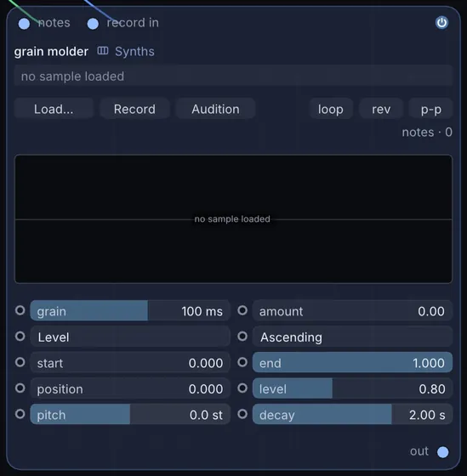Adjust the amount 0.00 slider
The width and height of the screenshot is (467, 476).
352,310
